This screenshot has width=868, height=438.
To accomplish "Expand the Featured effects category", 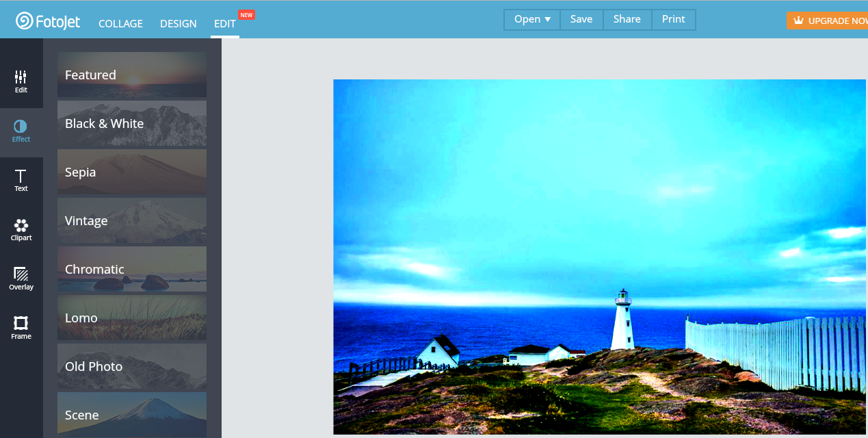I will pos(132,75).
